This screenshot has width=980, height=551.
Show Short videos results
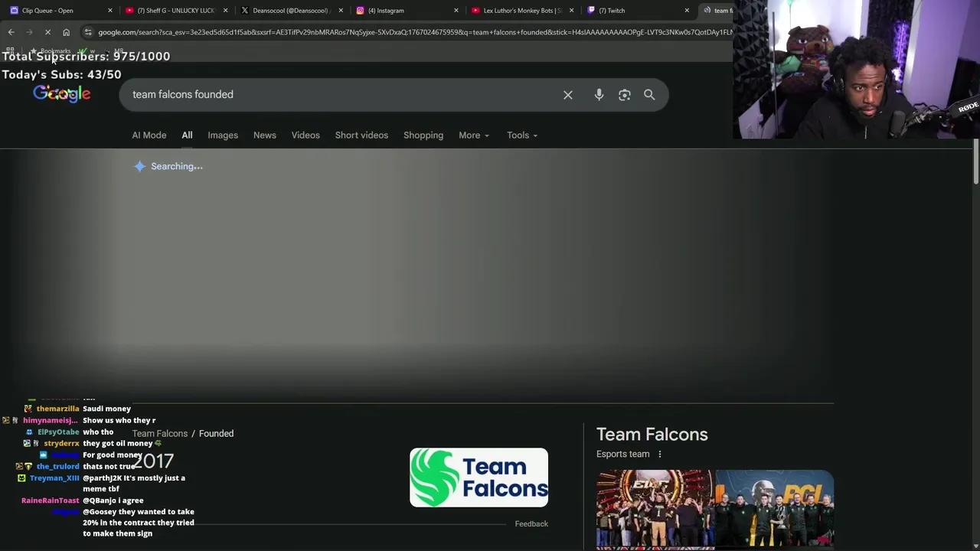(361, 135)
